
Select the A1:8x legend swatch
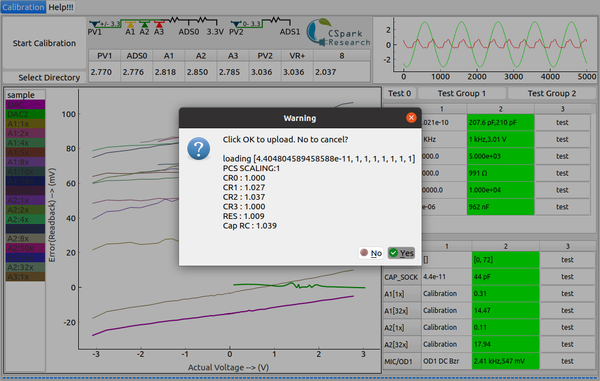coord(26,162)
